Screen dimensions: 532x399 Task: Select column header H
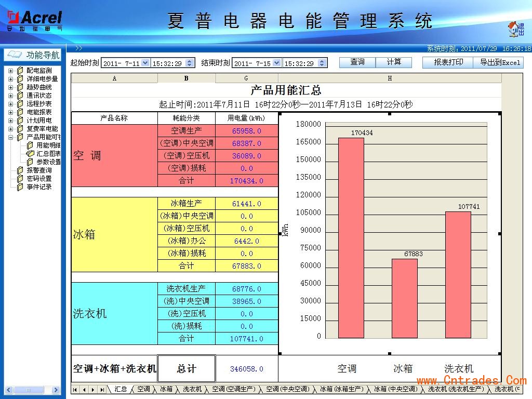[390, 78]
